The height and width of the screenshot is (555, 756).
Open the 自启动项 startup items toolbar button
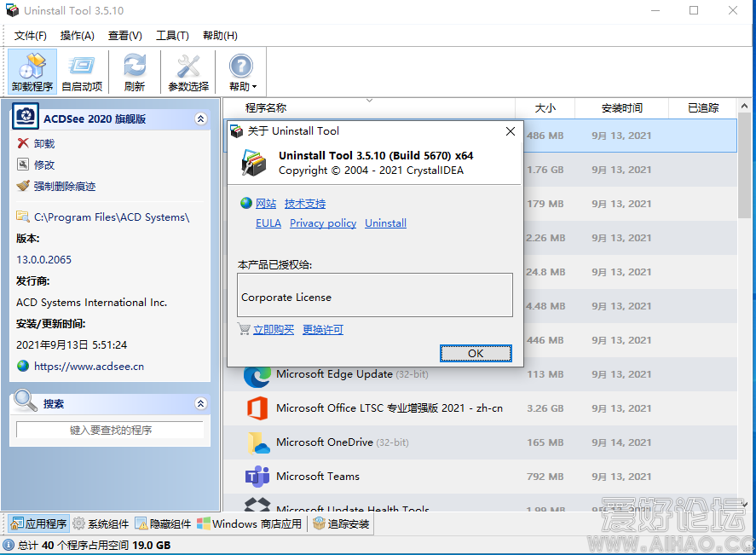coord(82,72)
